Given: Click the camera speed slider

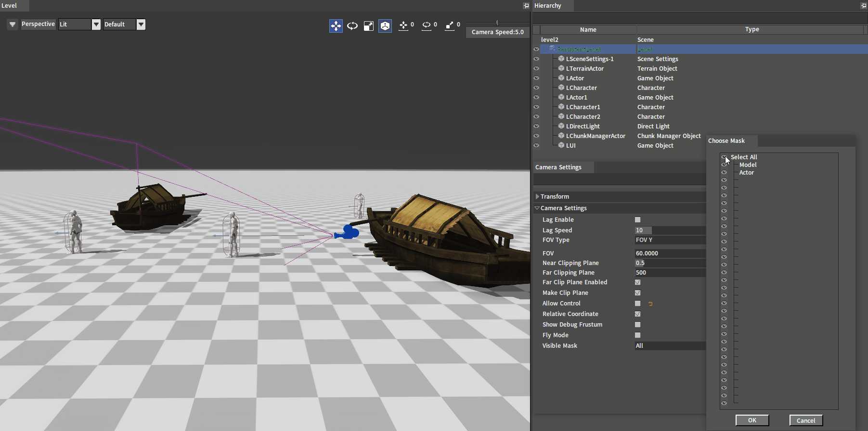Looking at the screenshot, I should point(497,23).
